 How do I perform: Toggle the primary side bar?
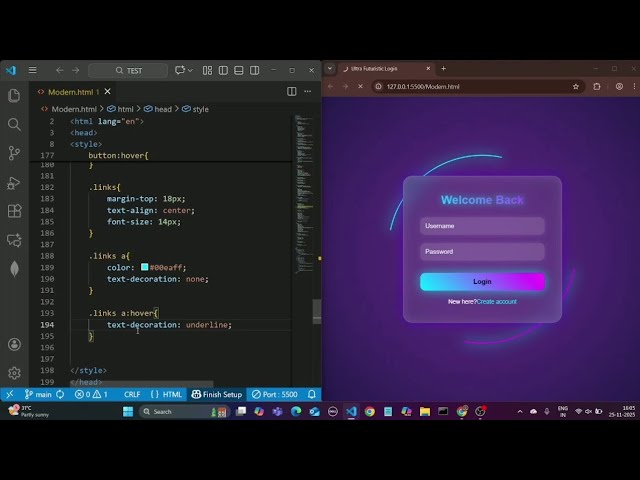223,70
